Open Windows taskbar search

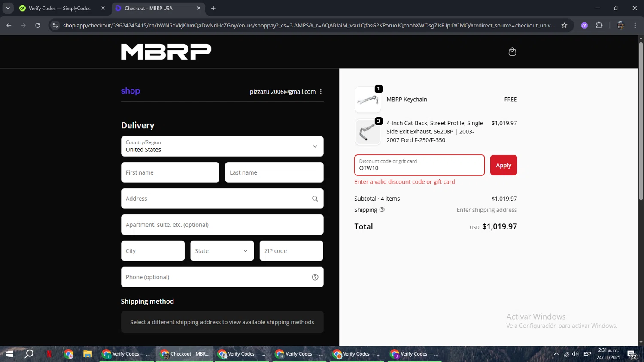coord(29,354)
